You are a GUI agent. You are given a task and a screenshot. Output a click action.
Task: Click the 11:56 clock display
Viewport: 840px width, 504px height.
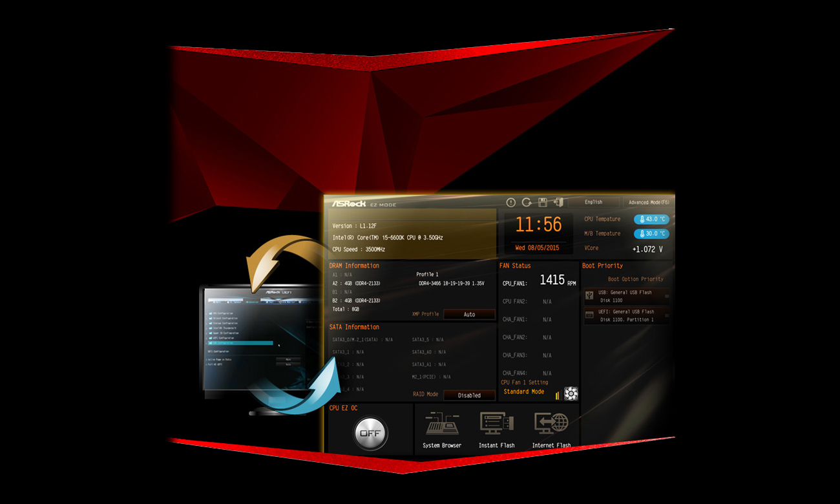pos(538,225)
